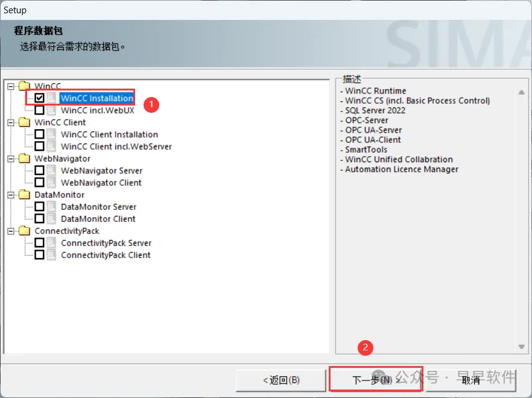
Task: Collapse the WinCC Client tree node
Action: [x=11, y=122]
